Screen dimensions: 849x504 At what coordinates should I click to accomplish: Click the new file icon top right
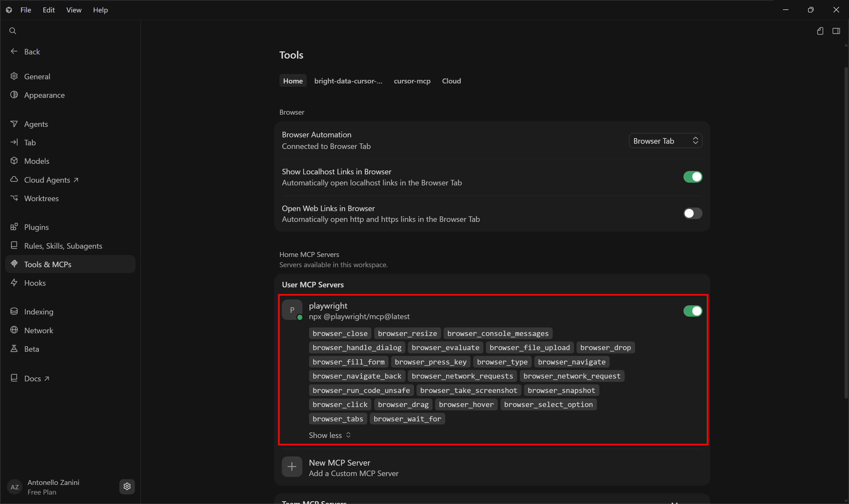820,31
